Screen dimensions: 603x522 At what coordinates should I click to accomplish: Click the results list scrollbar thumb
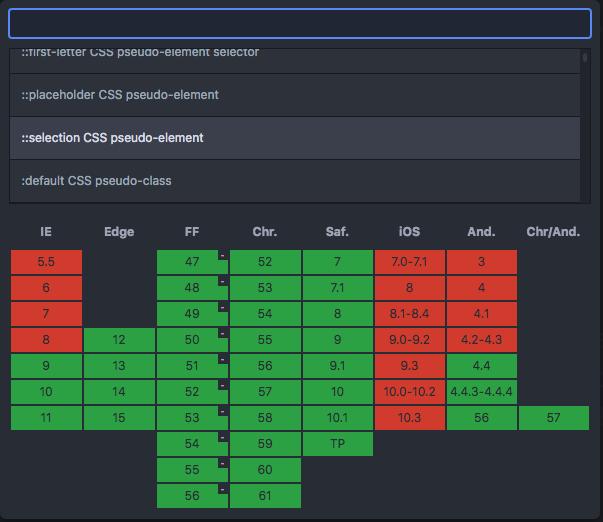point(585,57)
